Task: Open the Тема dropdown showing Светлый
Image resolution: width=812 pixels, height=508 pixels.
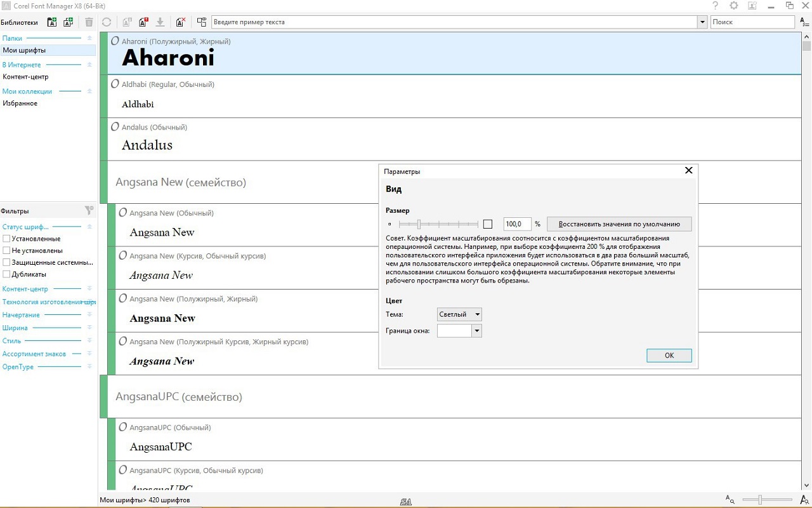Action: (459, 314)
